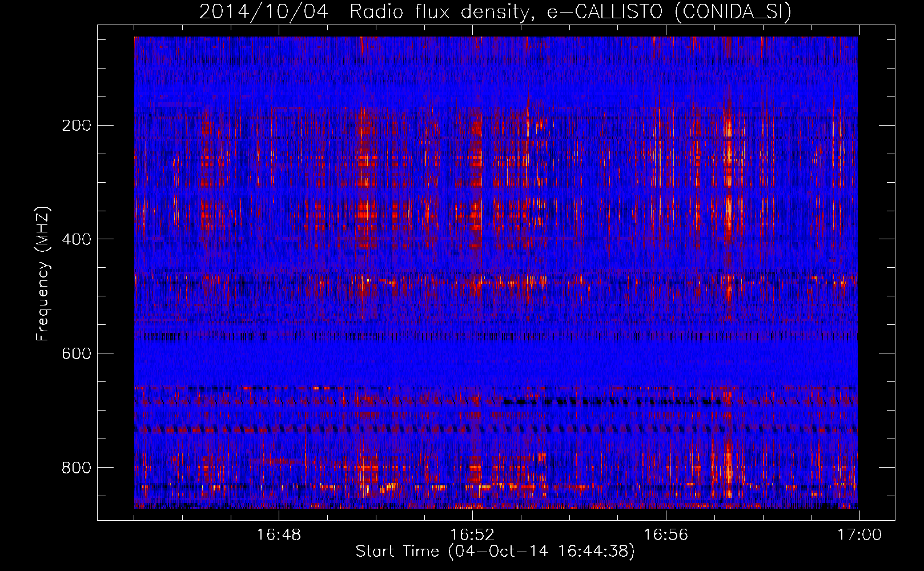Click the 17:00 time tick label
Screen dimensions: 924x571
(x=859, y=535)
